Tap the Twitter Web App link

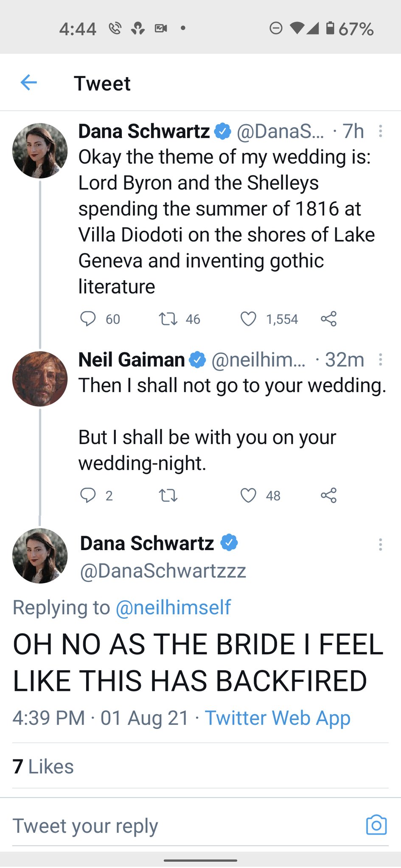click(278, 718)
